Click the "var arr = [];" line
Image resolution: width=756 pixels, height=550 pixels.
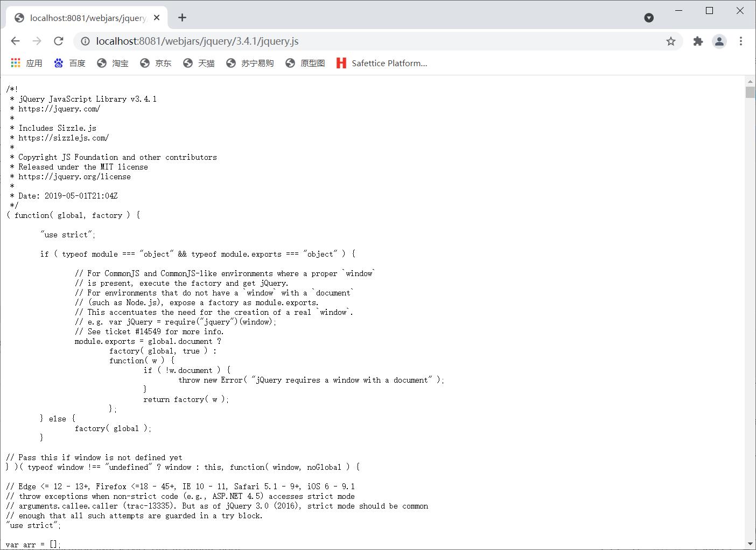tap(33, 545)
